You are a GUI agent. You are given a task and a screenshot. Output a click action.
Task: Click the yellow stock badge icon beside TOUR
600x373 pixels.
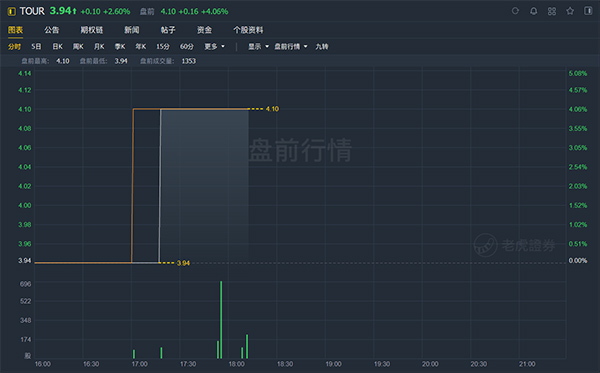[11, 11]
